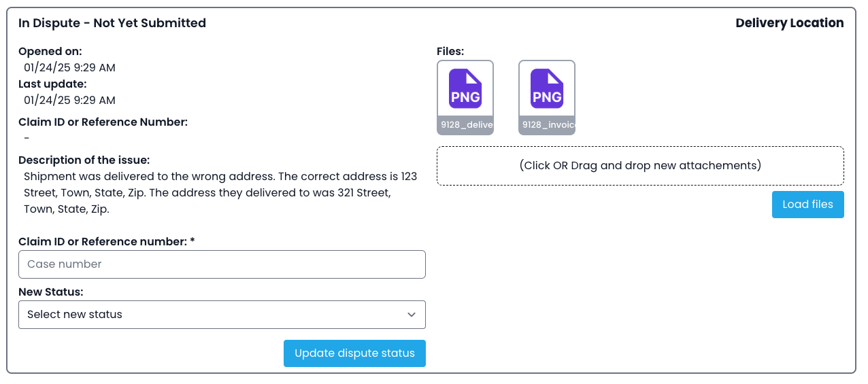
Task: Click the 9128_invoic file name caption
Action: point(547,126)
